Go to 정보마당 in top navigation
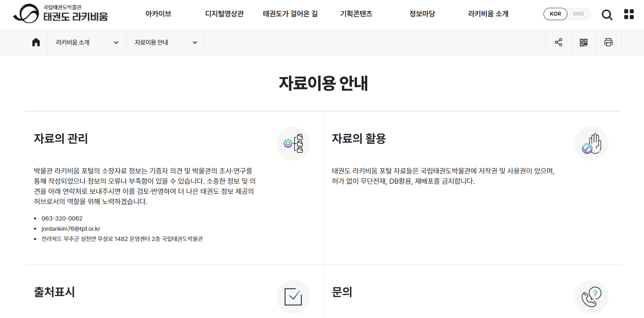The width and height of the screenshot is (644, 318). pos(422,14)
